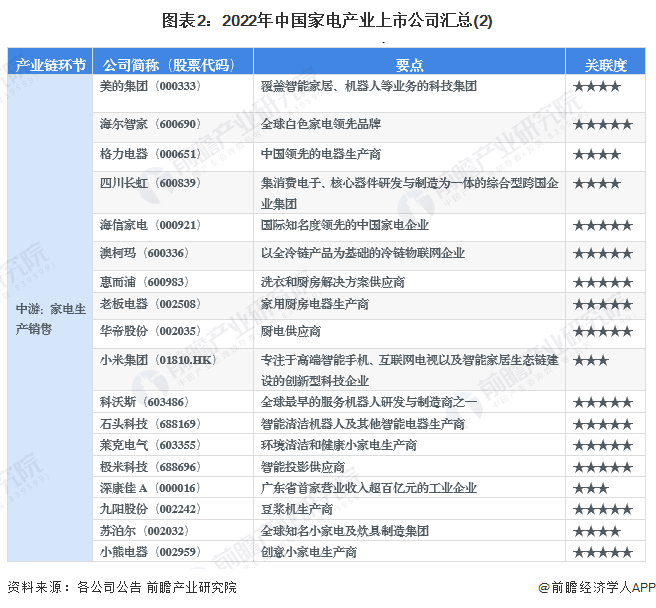The width and height of the screenshot is (656, 608).
Task: Click the 关联度 column header
Action: (x=606, y=65)
